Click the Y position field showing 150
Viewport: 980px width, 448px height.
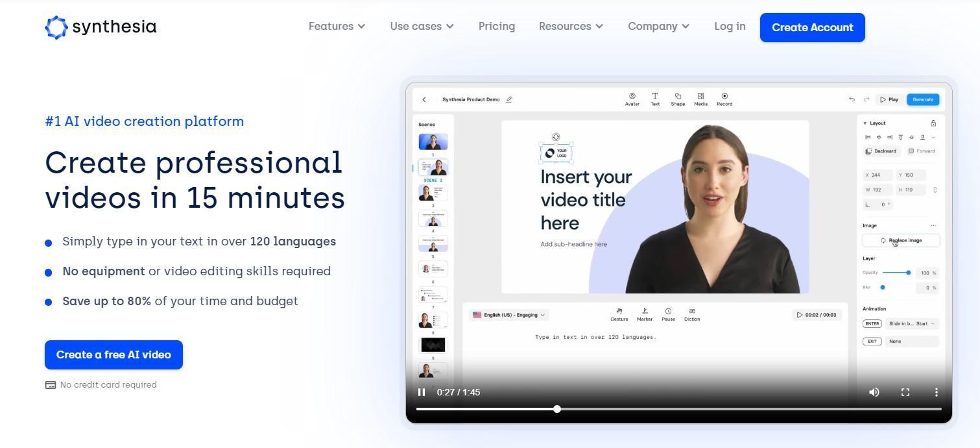click(911, 175)
